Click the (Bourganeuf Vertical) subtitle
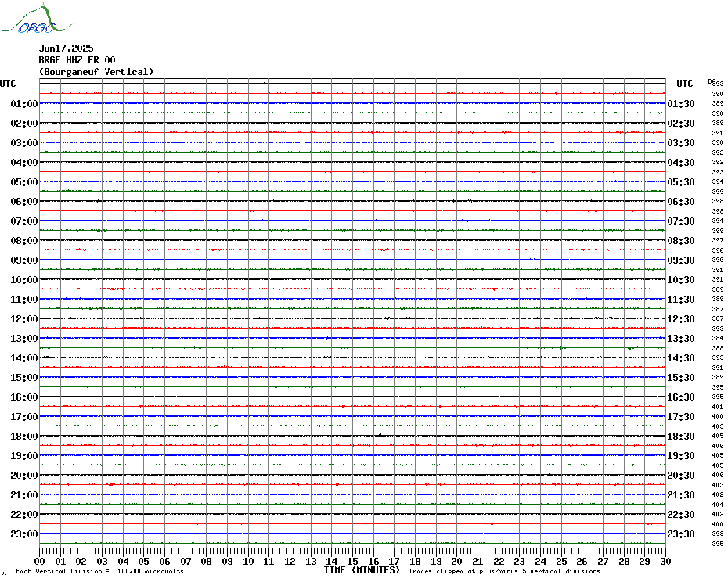Screen dimensions: 728x582 [x=96, y=72]
